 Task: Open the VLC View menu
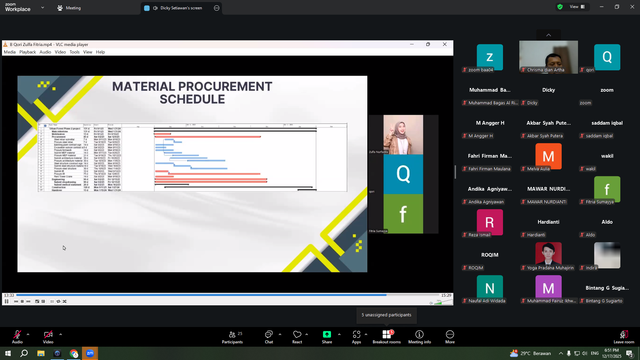[88, 52]
